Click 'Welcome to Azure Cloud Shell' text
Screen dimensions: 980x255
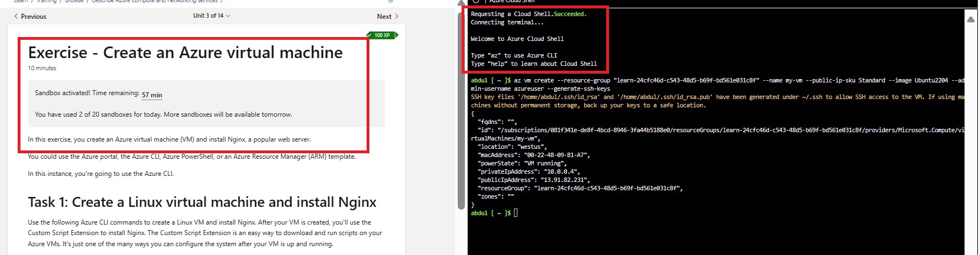[x=517, y=39]
